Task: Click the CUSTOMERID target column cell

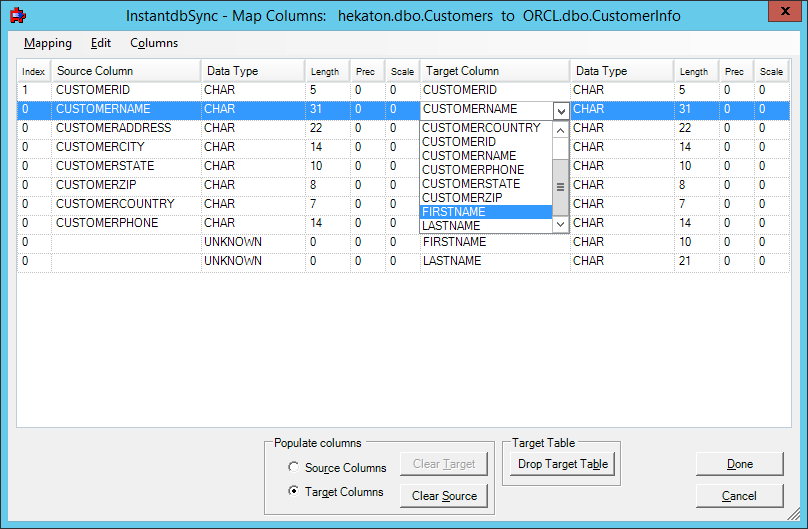Action: (495, 90)
